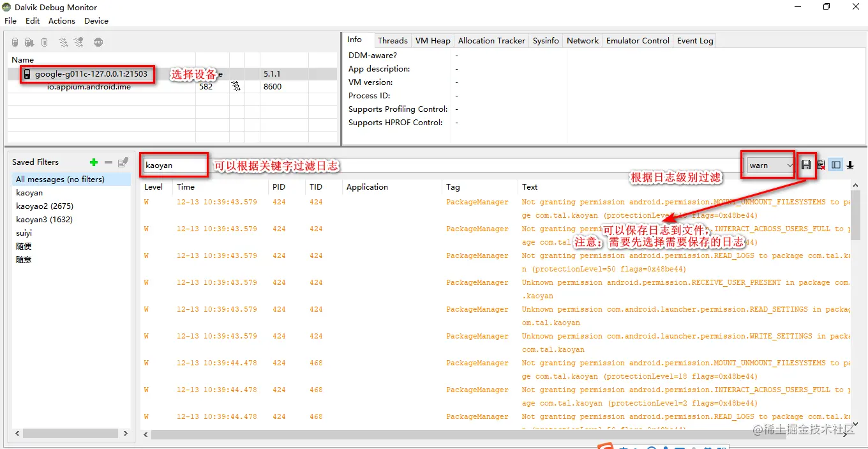Click the Saved Filters scrollbar right arrow

click(126, 433)
